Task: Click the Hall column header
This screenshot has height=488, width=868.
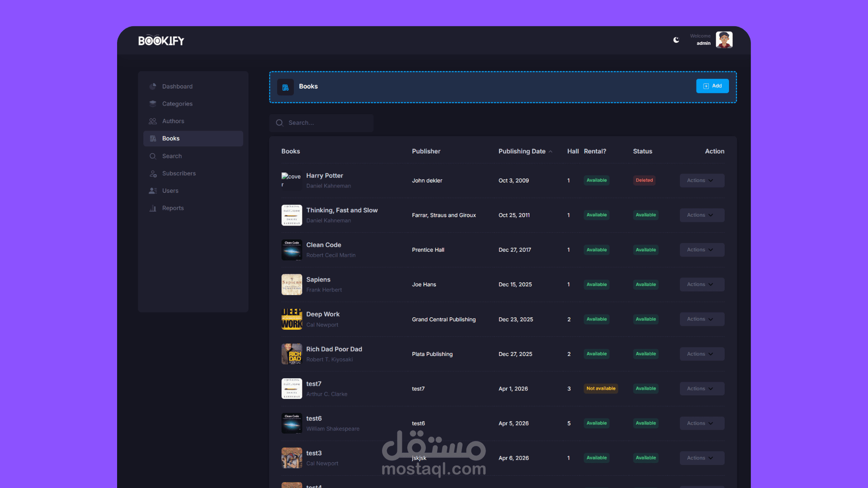Action: 573,151
